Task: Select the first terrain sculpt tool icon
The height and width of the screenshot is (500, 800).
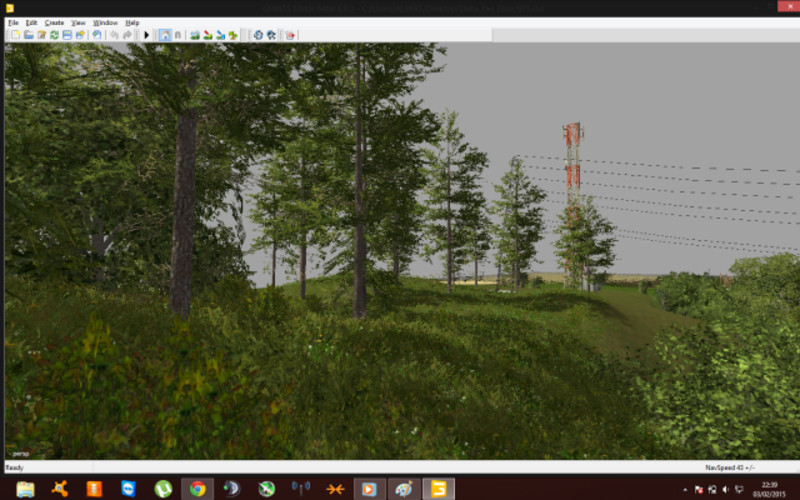Action: [x=195, y=35]
